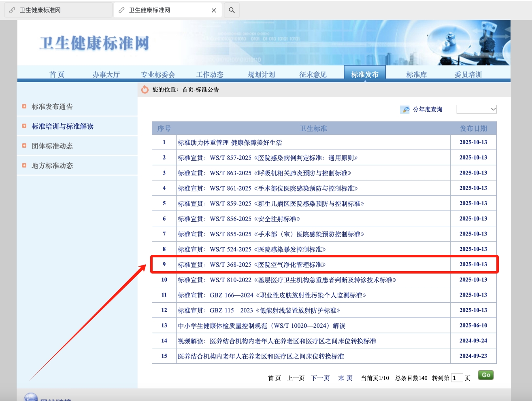Click the browser search magnifier icon
This screenshot has height=401, width=532.
(232, 10)
